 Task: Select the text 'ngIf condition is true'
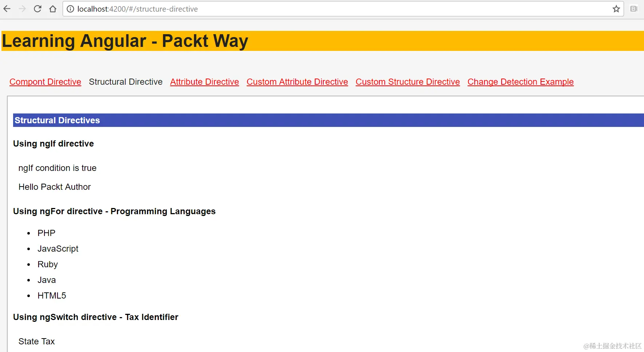[58, 168]
